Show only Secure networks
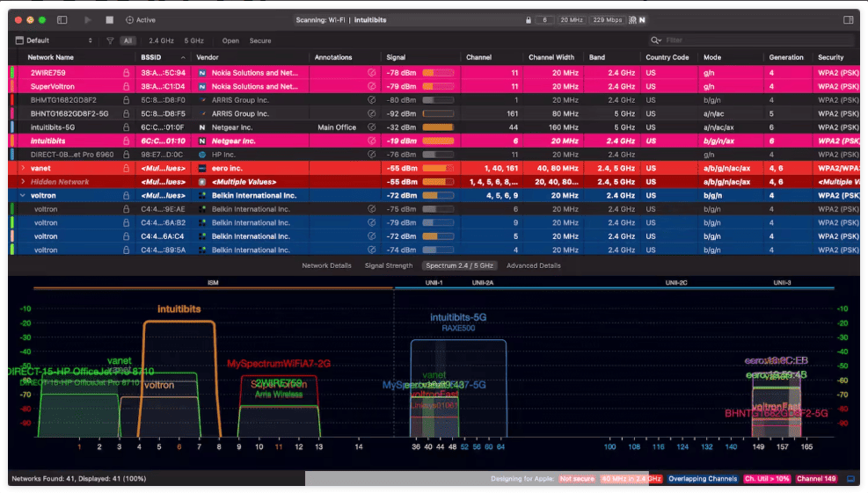 pyautogui.click(x=260, y=40)
